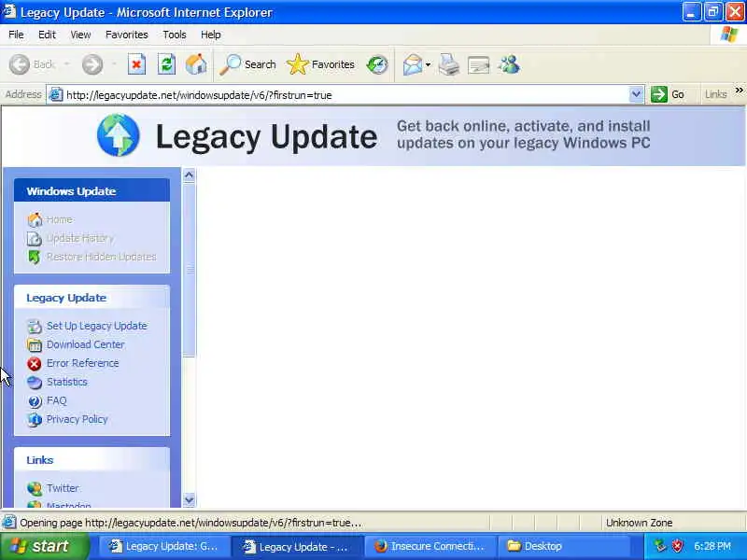Viewport: 747px width, 560px height.
Task: Print the page with printer icon
Action: click(x=449, y=64)
